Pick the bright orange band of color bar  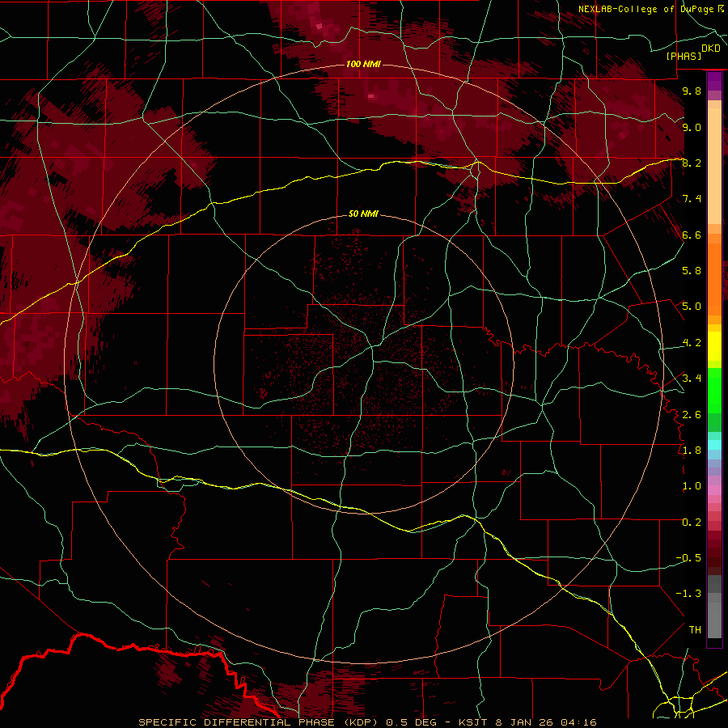pos(714,279)
